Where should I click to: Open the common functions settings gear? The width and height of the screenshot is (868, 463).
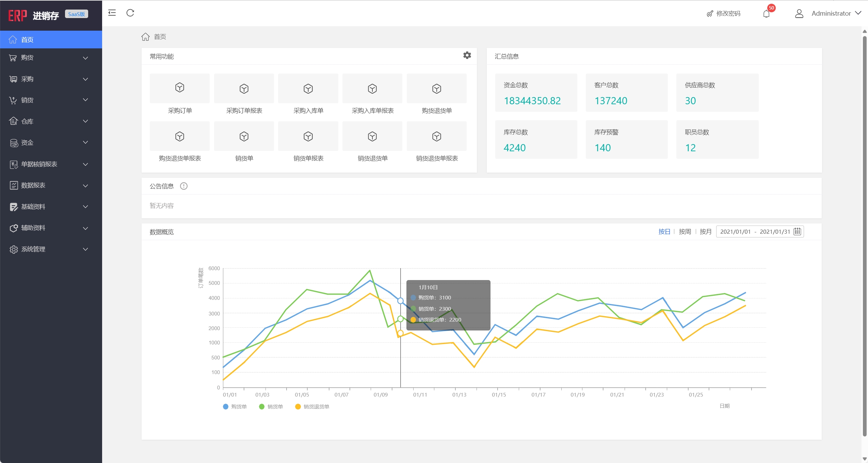tap(467, 55)
